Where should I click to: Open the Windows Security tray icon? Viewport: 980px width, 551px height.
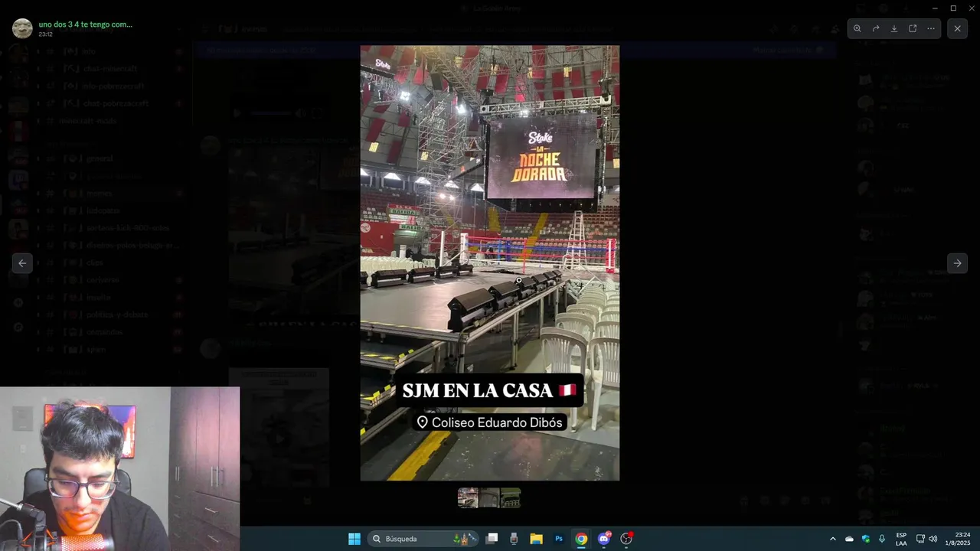866,539
